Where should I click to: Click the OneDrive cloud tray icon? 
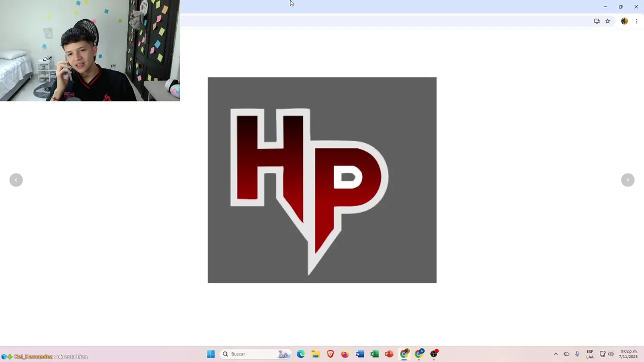click(x=567, y=354)
